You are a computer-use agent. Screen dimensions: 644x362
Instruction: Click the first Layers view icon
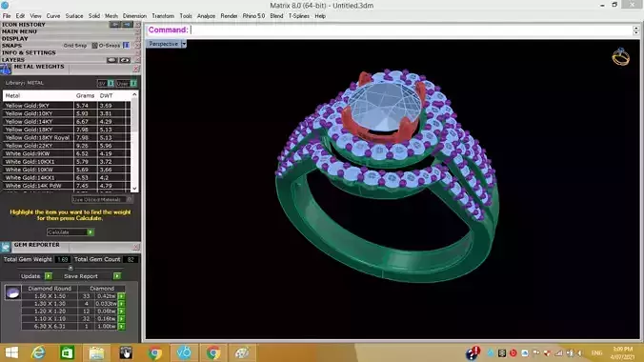111,60
